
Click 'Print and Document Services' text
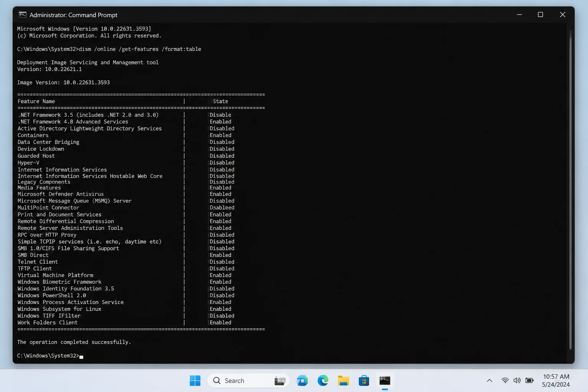(x=59, y=215)
